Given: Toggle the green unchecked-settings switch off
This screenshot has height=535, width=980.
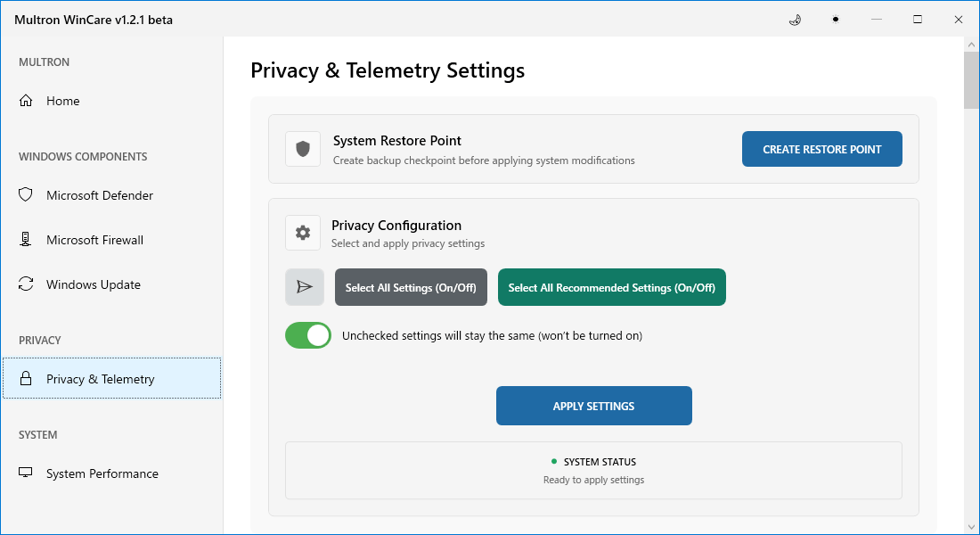Looking at the screenshot, I should 308,335.
